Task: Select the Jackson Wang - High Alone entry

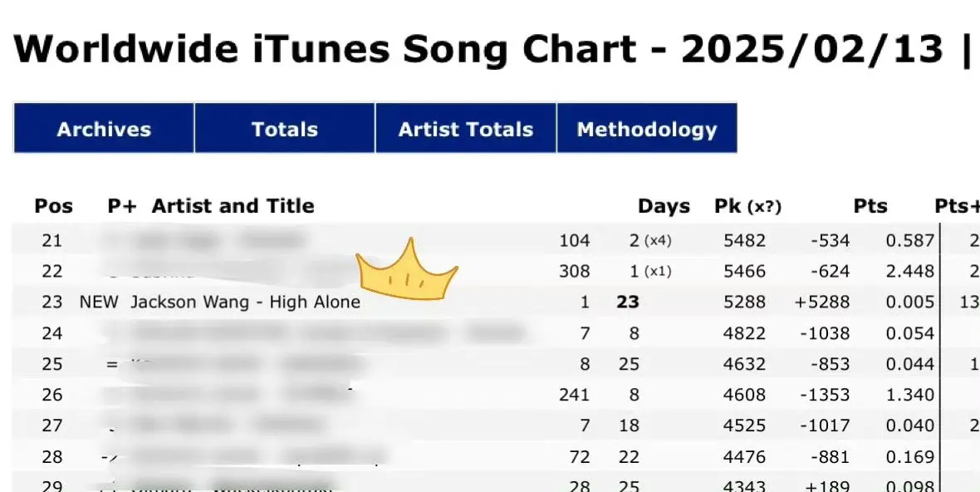Action: pos(243,302)
